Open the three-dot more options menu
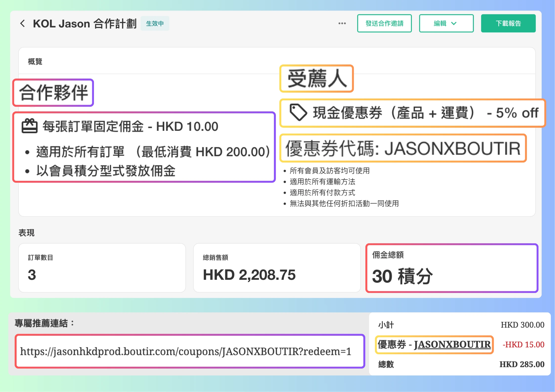 tap(342, 23)
